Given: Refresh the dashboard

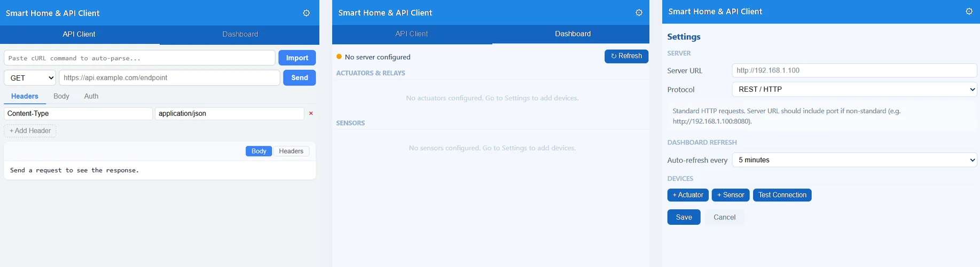Looking at the screenshot, I should [626, 56].
